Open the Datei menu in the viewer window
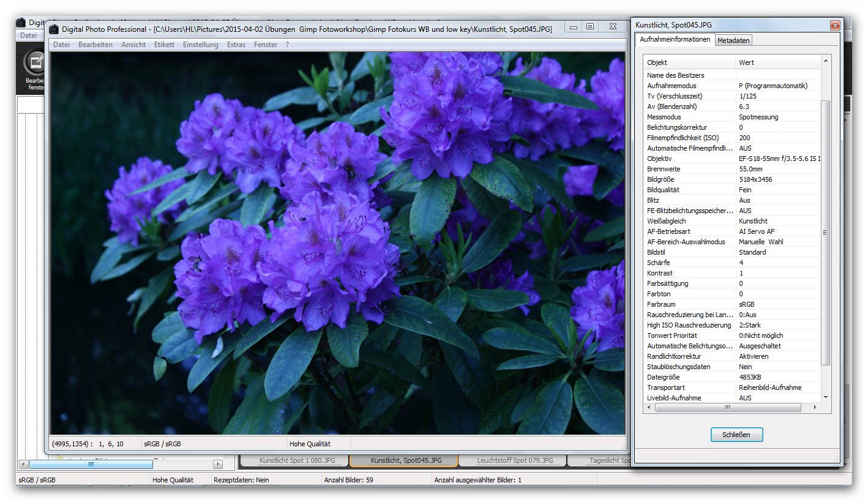This screenshot has height=502, width=868. 61,45
